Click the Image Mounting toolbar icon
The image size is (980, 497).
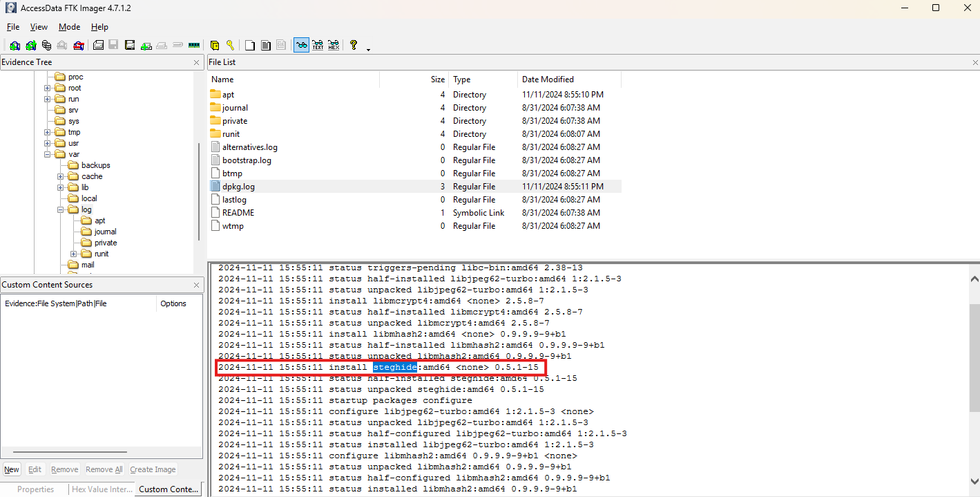point(46,46)
